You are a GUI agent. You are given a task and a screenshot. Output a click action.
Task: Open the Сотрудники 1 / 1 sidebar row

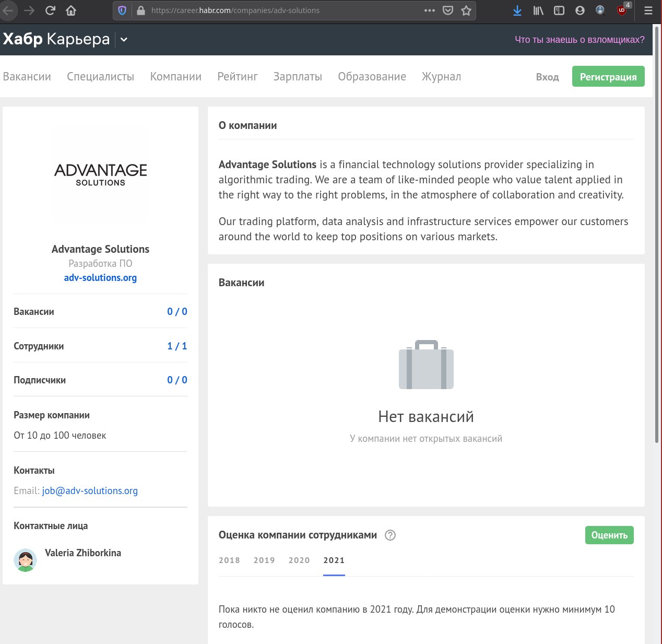coord(100,346)
